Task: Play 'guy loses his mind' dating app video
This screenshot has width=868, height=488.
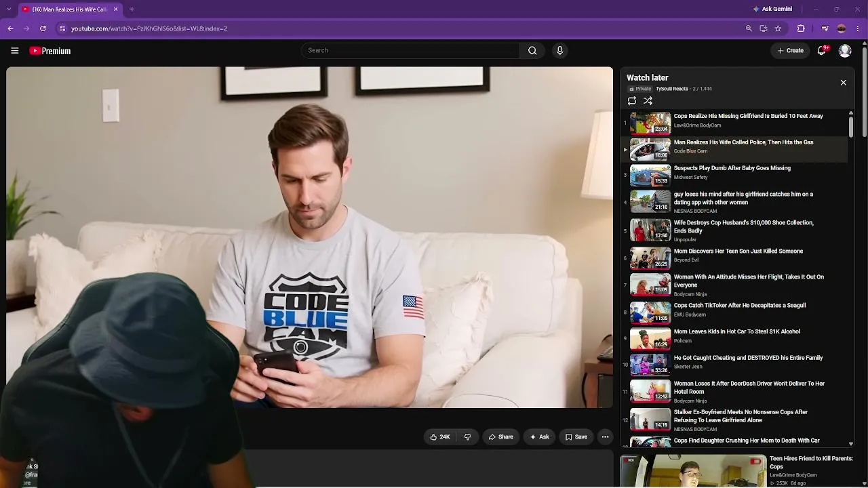Action: pyautogui.click(x=743, y=198)
